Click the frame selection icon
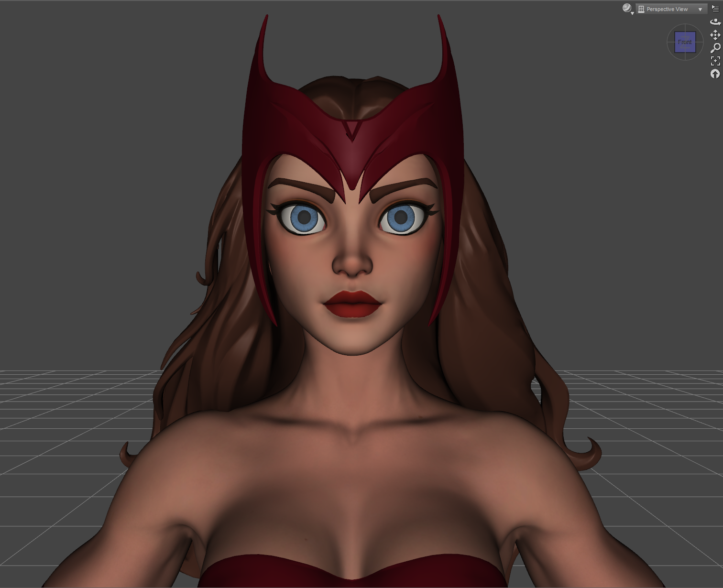723x588 pixels. pyautogui.click(x=715, y=61)
